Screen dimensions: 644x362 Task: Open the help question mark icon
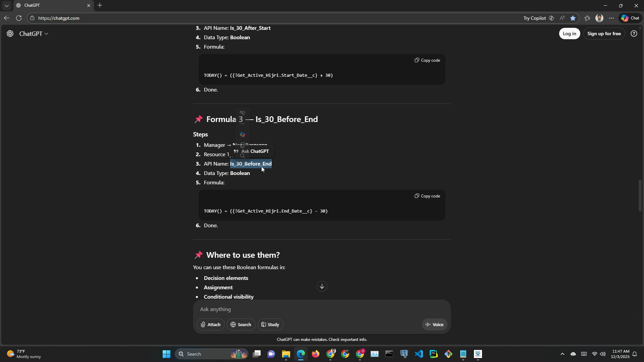634,34
